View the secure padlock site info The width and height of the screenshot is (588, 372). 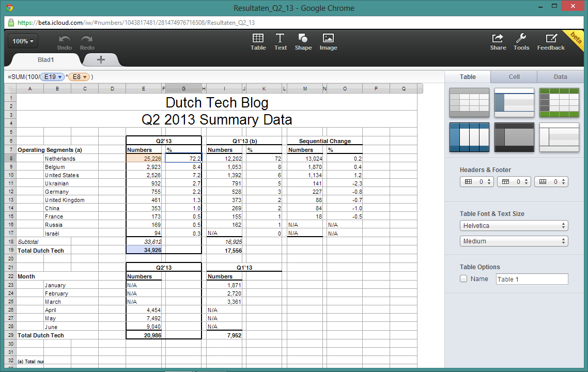coord(11,23)
